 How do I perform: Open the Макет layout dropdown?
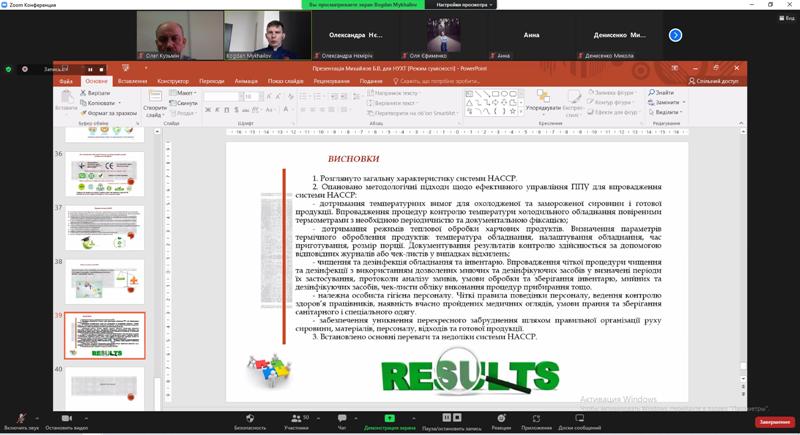(183, 93)
